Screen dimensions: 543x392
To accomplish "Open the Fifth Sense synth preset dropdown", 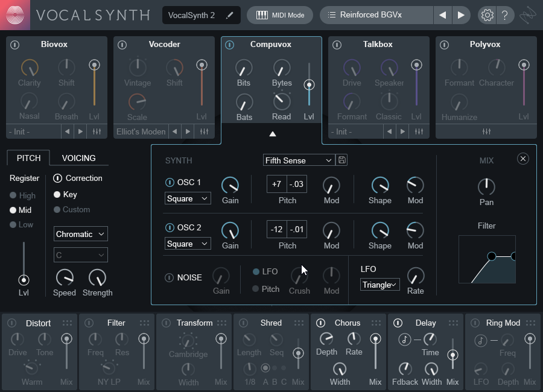I will pos(299,160).
